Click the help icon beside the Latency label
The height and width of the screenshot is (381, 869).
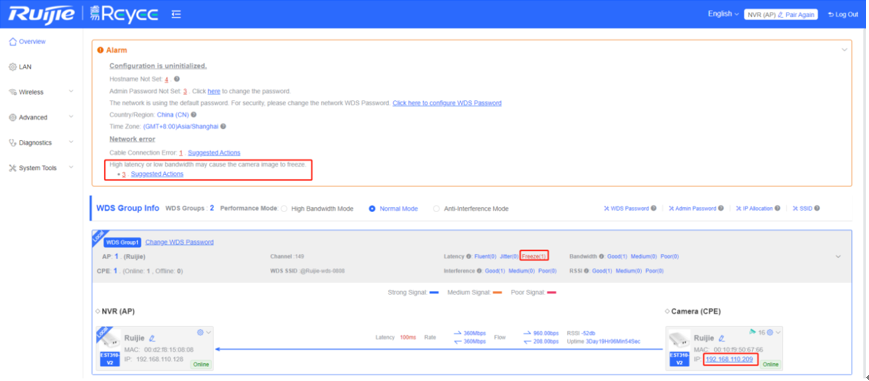(469, 257)
